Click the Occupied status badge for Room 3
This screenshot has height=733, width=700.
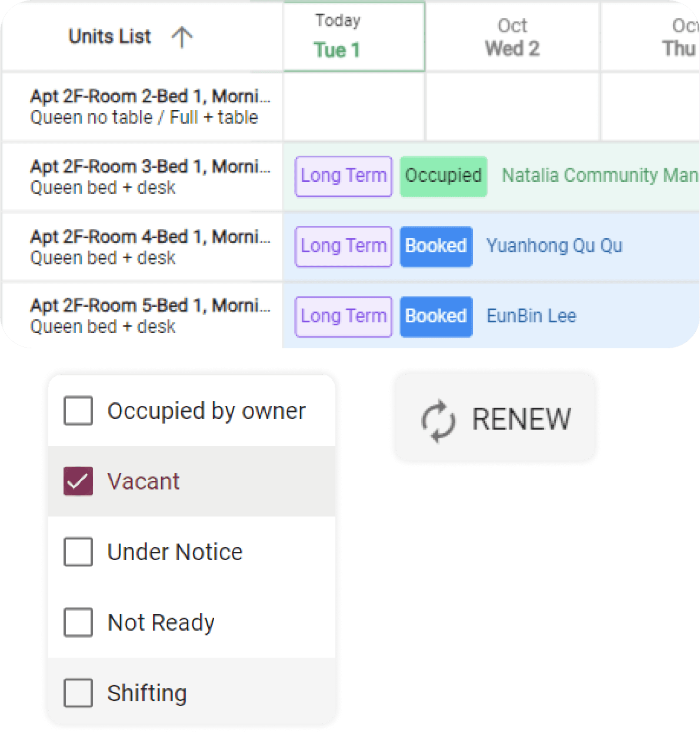[444, 176]
